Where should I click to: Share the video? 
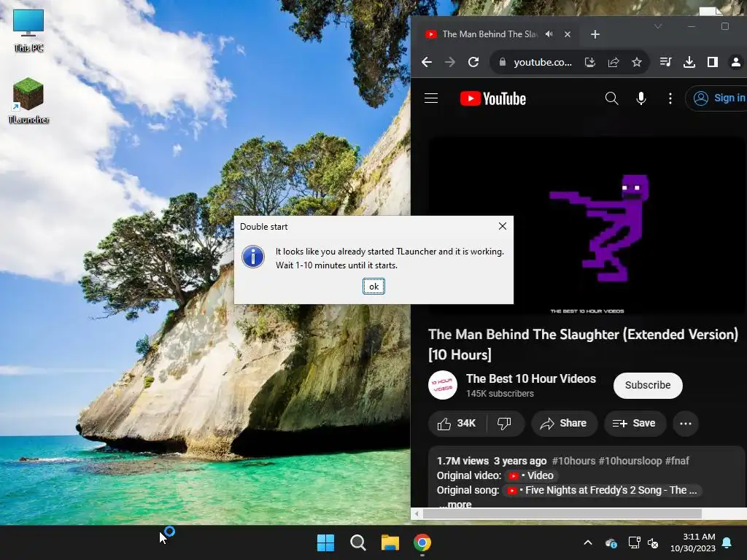(x=564, y=424)
